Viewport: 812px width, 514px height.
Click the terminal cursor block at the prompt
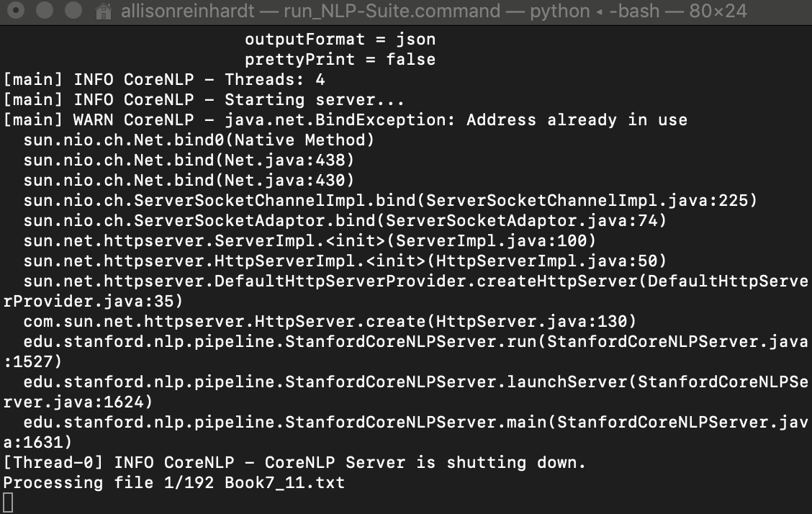[6, 502]
